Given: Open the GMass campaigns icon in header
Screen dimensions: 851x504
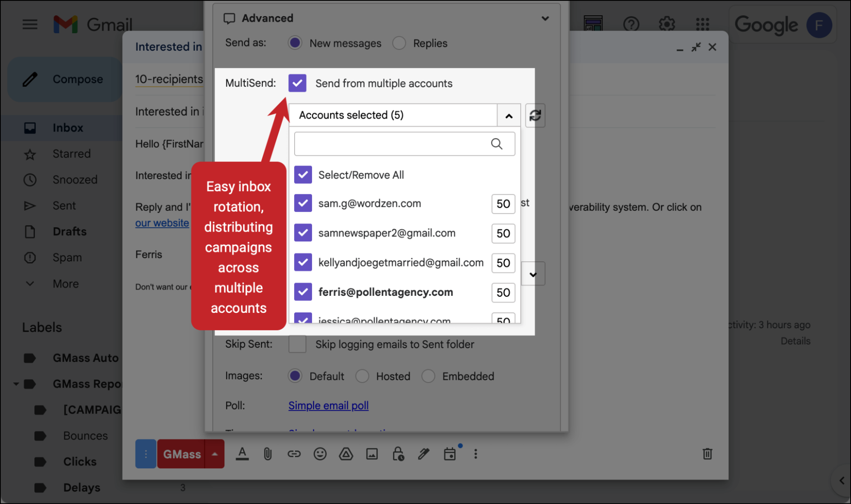Looking at the screenshot, I should pyautogui.click(x=593, y=23).
